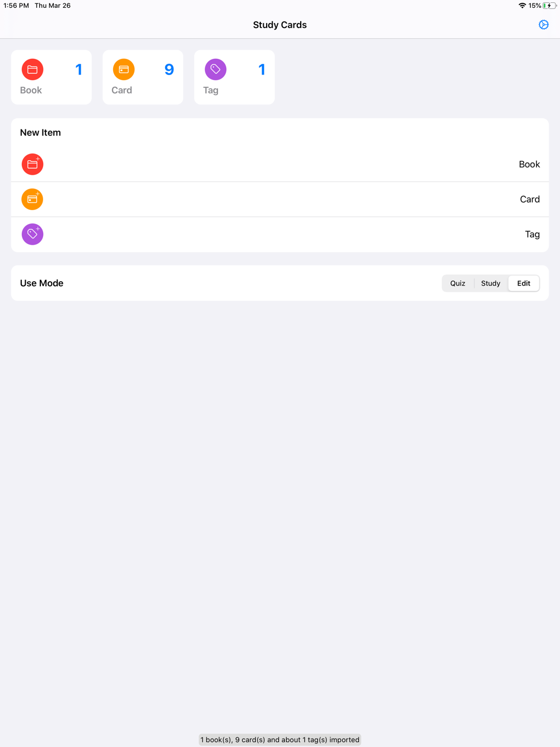Open the Tag count showing 1
This screenshot has height=747, width=560.
(x=262, y=69)
